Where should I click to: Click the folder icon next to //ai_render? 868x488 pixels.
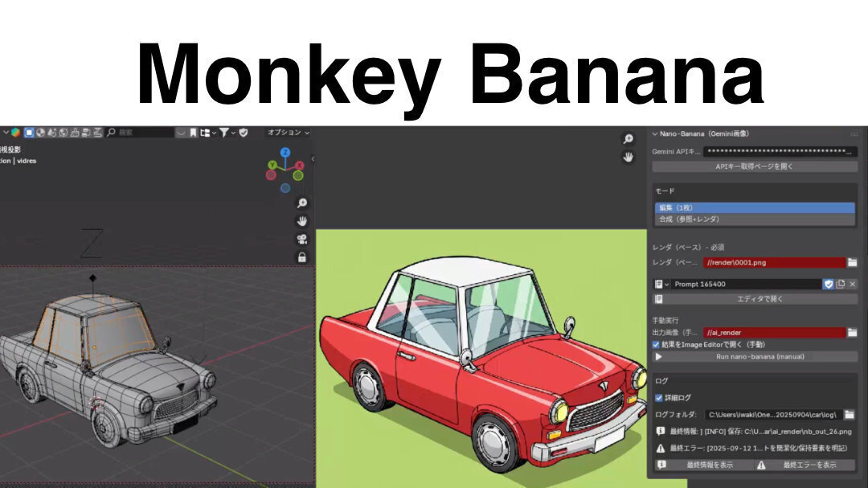tap(852, 332)
